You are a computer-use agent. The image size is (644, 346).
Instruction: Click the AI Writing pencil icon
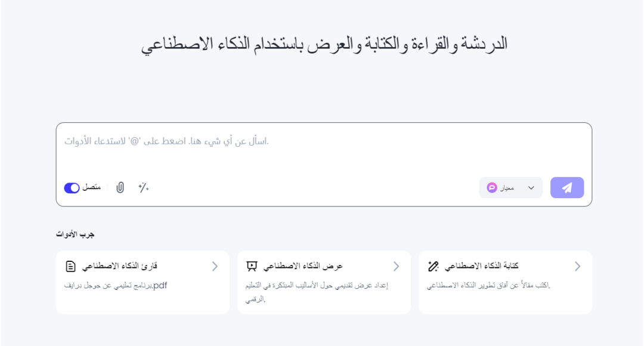coord(434,266)
